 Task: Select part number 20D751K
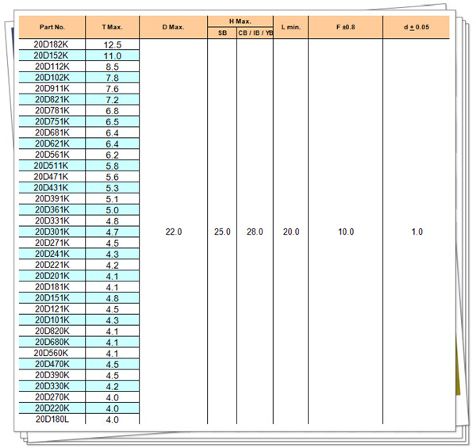coord(52,121)
